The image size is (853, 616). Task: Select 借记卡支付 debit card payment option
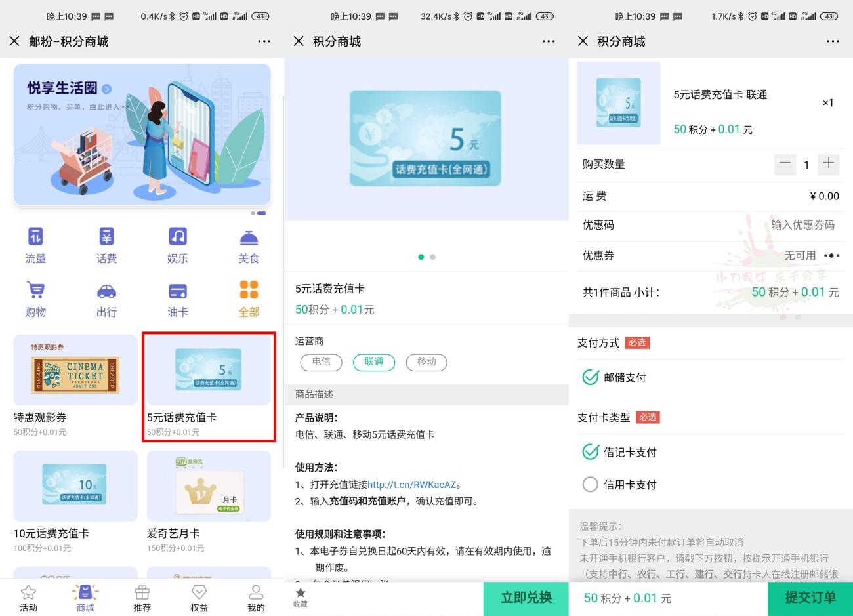591,452
